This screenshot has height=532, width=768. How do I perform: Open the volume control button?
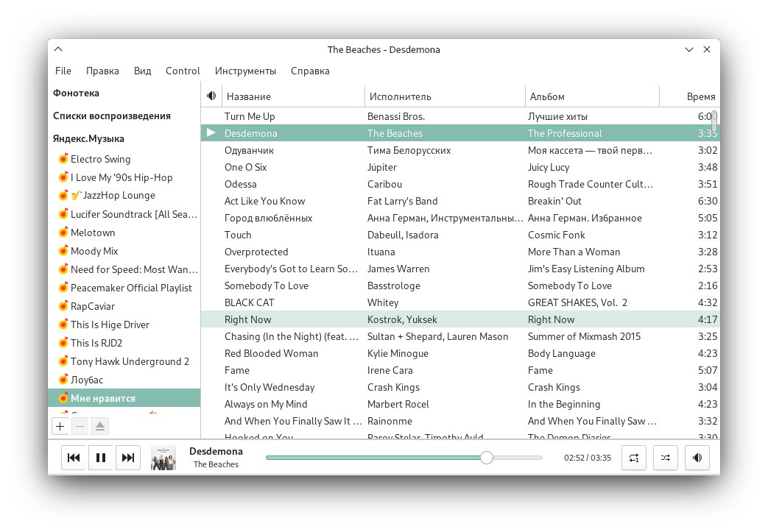[x=697, y=458]
